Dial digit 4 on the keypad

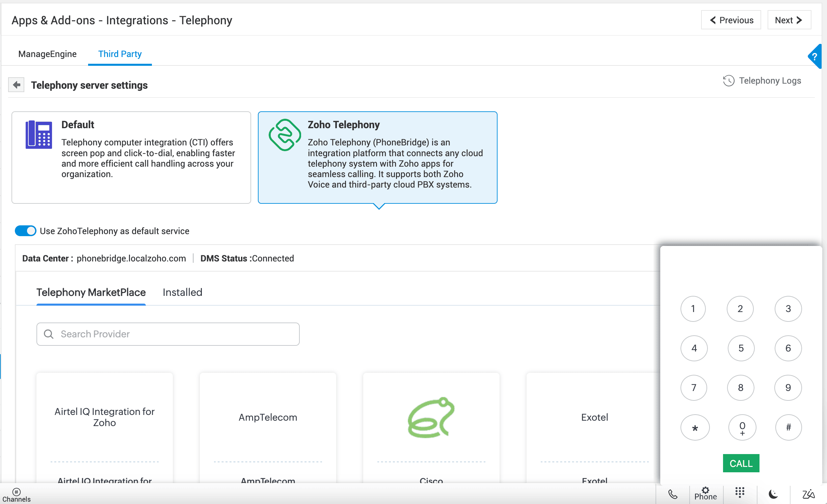coord(694,348)
